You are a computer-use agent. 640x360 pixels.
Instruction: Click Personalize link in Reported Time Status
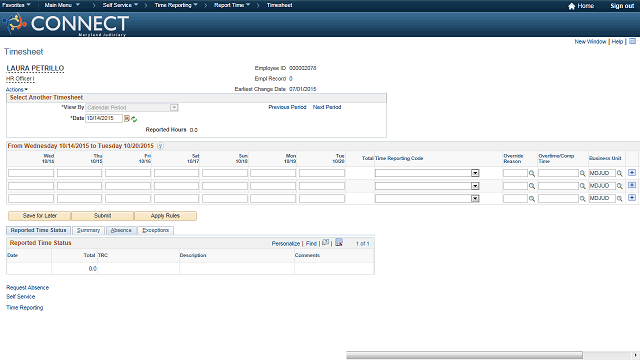click(x=286, y=244)
